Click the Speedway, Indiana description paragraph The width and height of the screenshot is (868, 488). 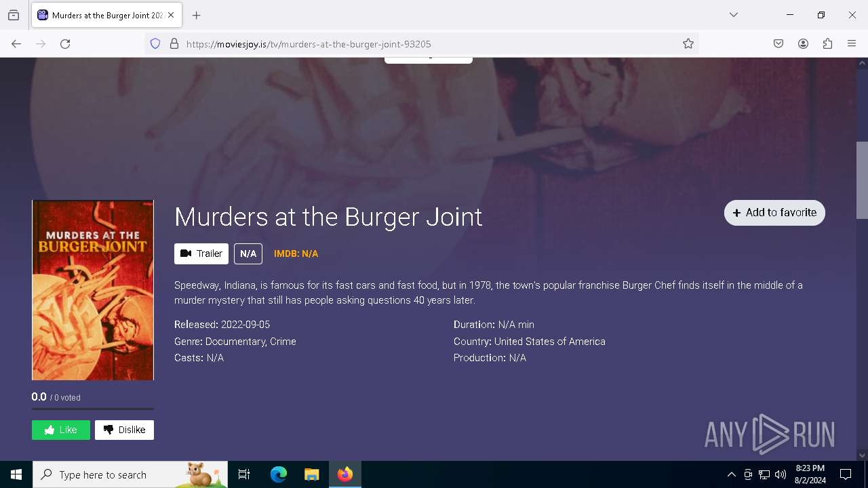488,293
